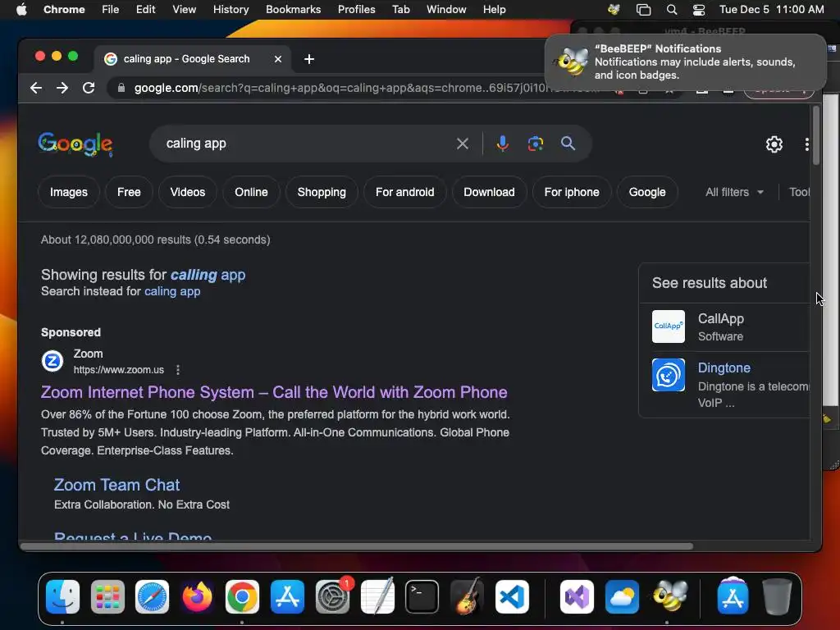
Task: Open the Zoom Team Chat link
Action: (x=116, y=485)
